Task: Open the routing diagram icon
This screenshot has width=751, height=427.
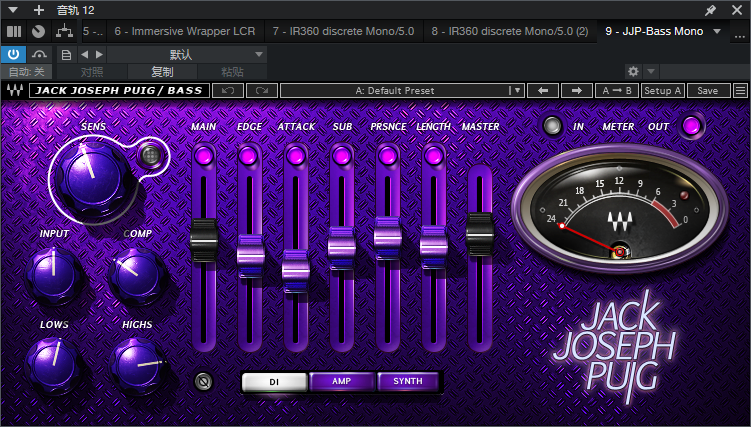Action: pos(65,32)
